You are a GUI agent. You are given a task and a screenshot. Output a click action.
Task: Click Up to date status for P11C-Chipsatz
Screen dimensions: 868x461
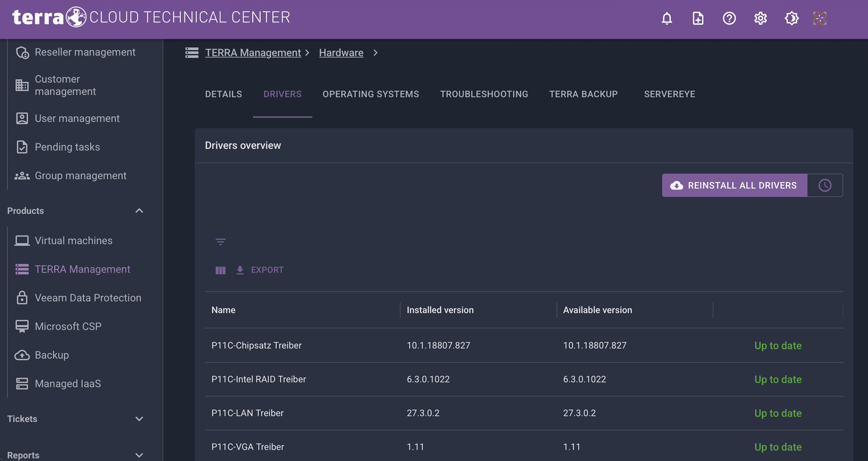click(x=778, y=345)
